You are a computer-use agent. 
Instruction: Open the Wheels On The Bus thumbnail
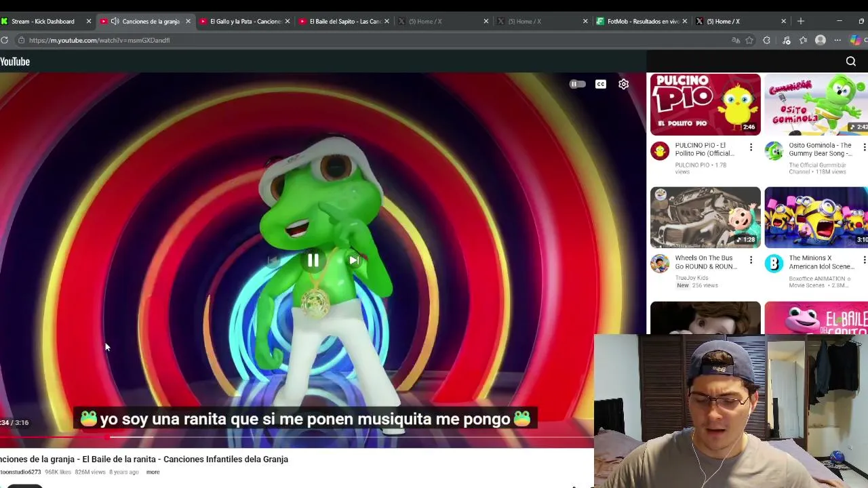click(705, 218)
